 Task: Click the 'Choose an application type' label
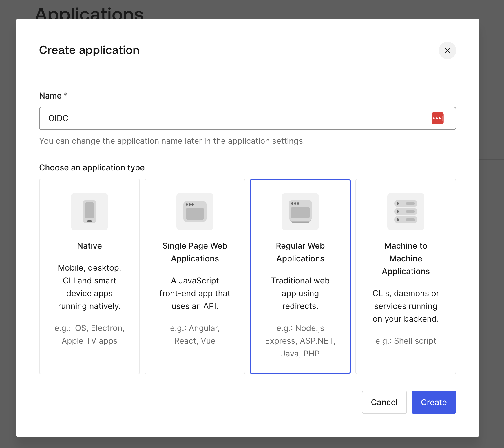pos(92,167)
